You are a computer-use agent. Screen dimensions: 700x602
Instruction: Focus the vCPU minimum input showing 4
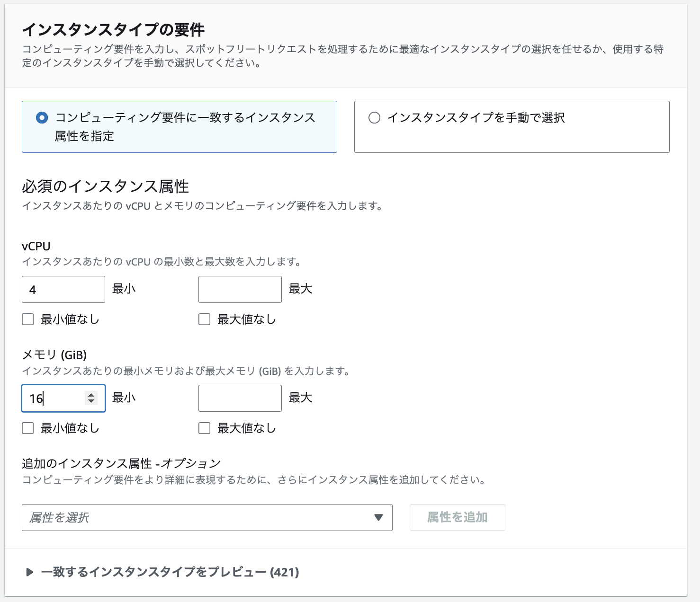tap(63, 290)
